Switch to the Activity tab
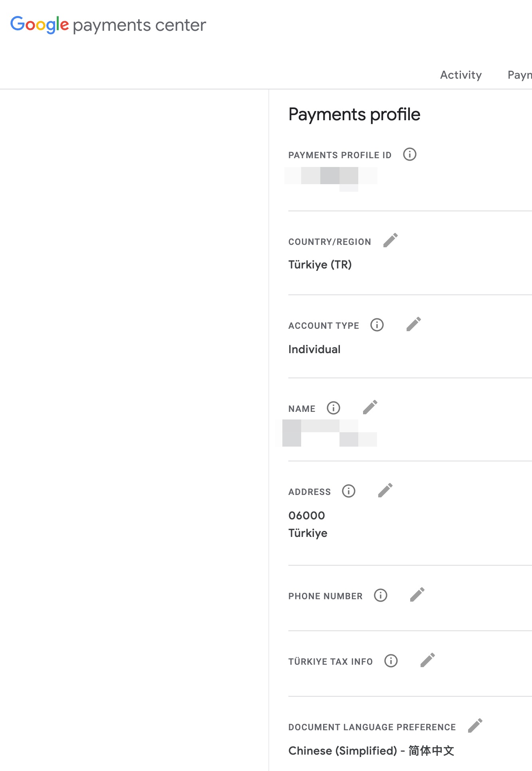This screenshot has height=771, width=532. (x=461, y=75)
